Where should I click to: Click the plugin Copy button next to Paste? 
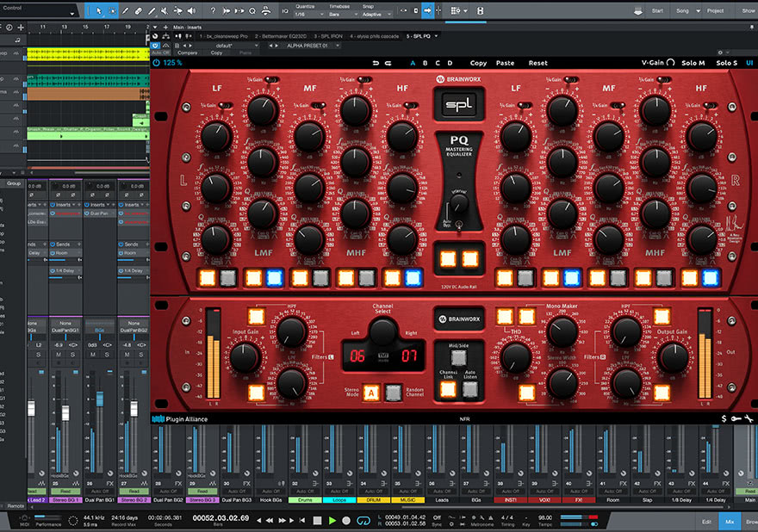[479, 63]
